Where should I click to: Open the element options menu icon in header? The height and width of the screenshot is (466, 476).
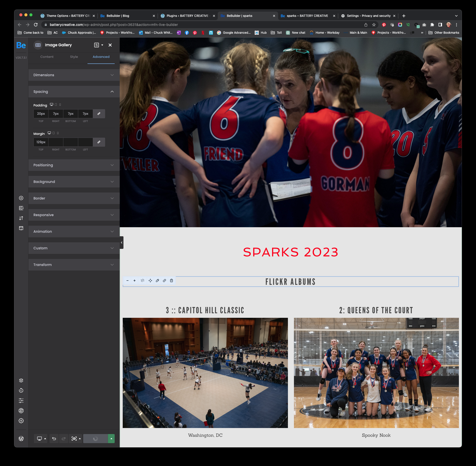99,45
